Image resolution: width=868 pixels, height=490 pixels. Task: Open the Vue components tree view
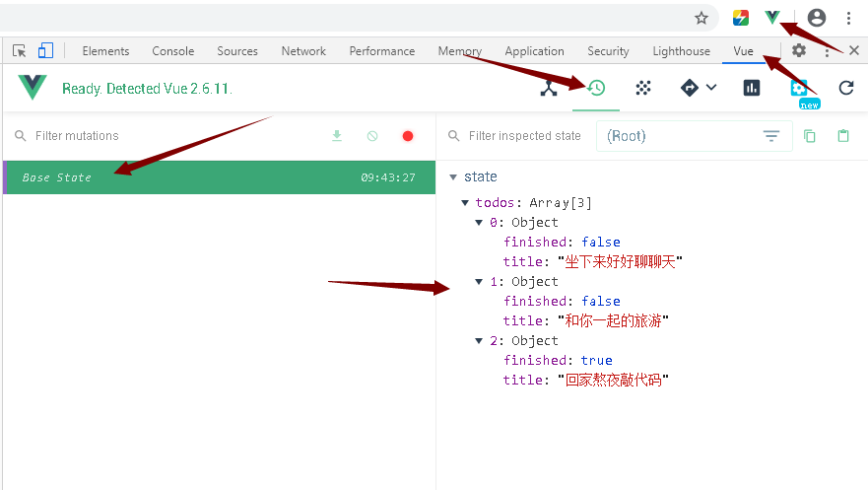(549, 88)
